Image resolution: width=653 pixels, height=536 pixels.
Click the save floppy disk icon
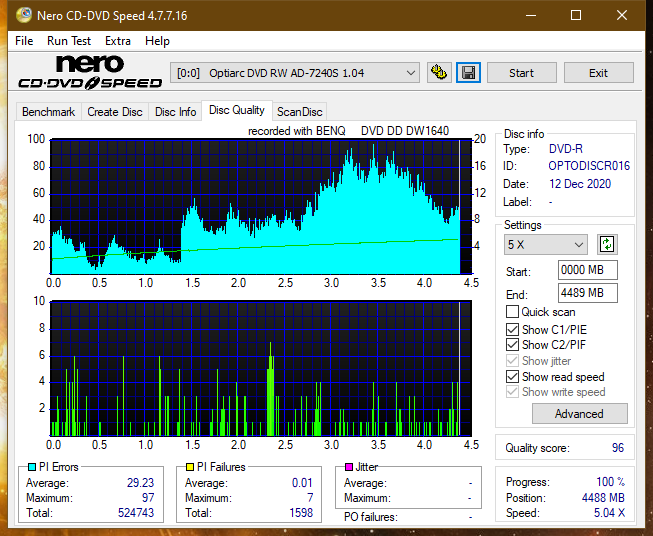[469, 73]
